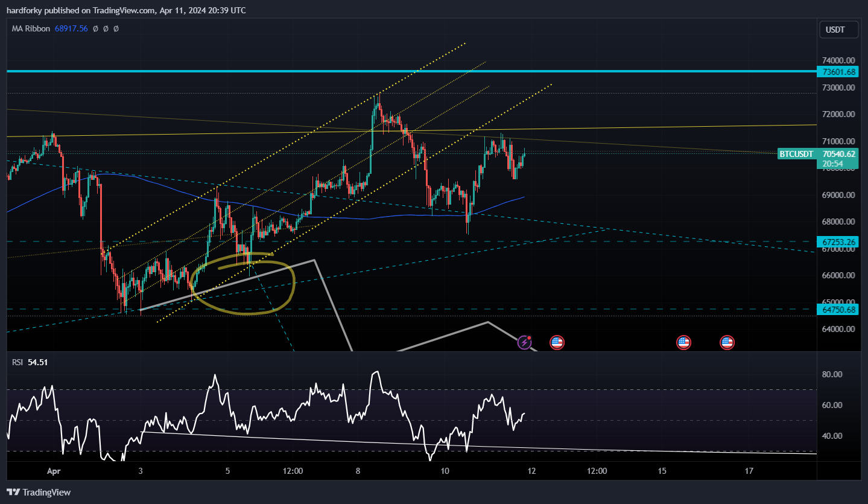The image size is (868, 504).
Task: Click the BTCUSDT symbol price label
Action: coord(796,154)
